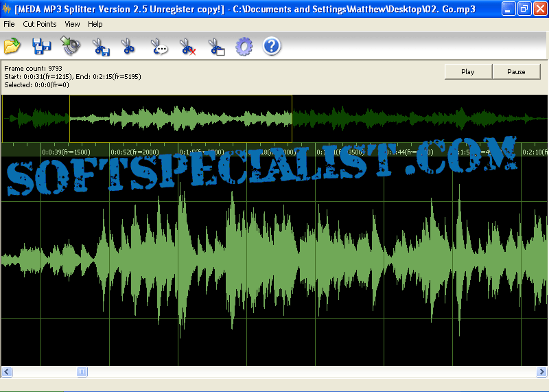Click the plain scissors cut point icon
The image size is (549, 392).
pos(128,46)
